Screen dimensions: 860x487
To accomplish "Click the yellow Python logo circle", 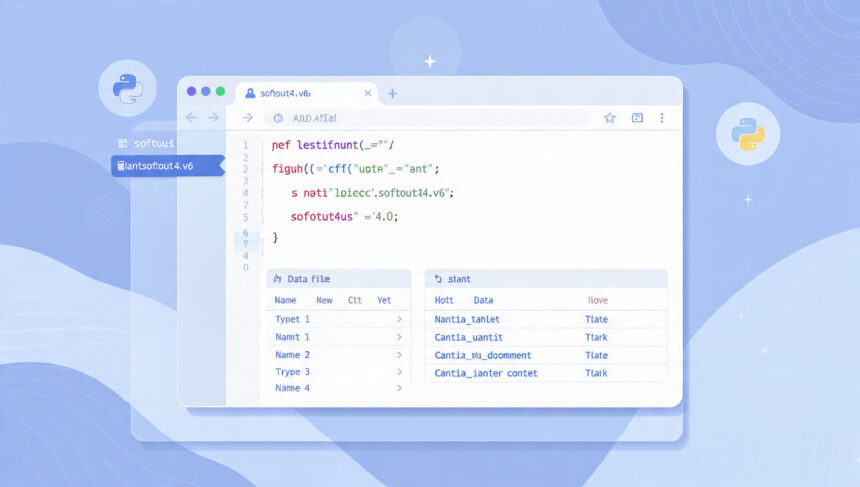I will (x=748, y=134).
